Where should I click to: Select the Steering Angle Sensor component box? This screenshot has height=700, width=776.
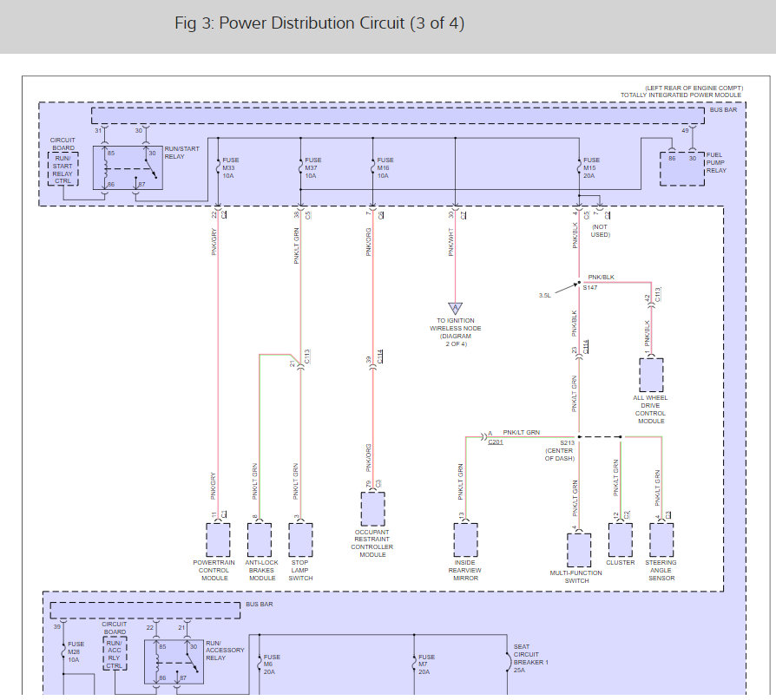click(661, 540)
